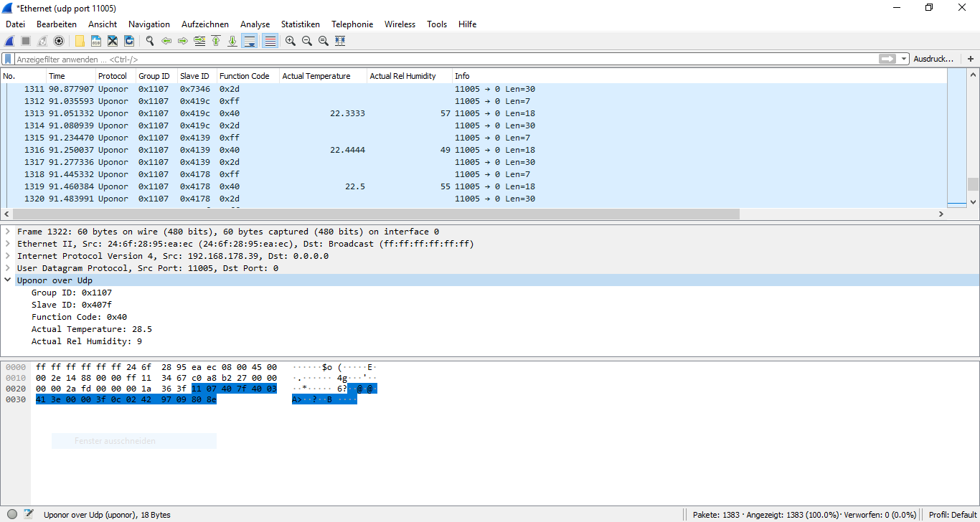Click the packet list vertical scrollbar thumb
Viewport: 980px width, 522px height.
tap(973, 184)
